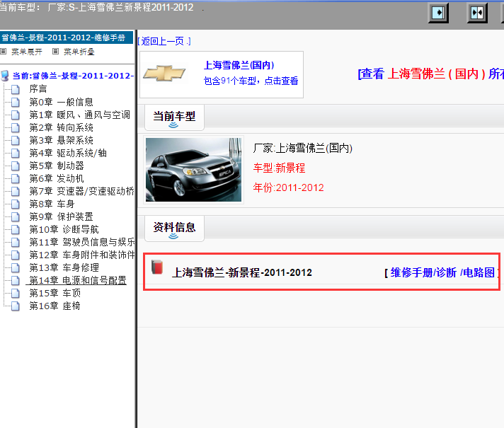Screen dimensions: 504x428
Task: Click the root node computer icon
Action: [x=5, y=76]
